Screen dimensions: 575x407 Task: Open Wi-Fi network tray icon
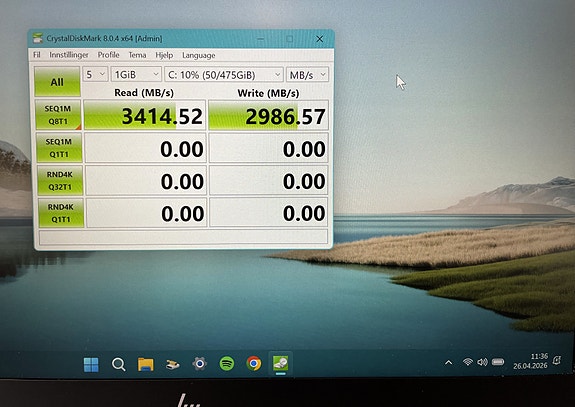(468, 362)
